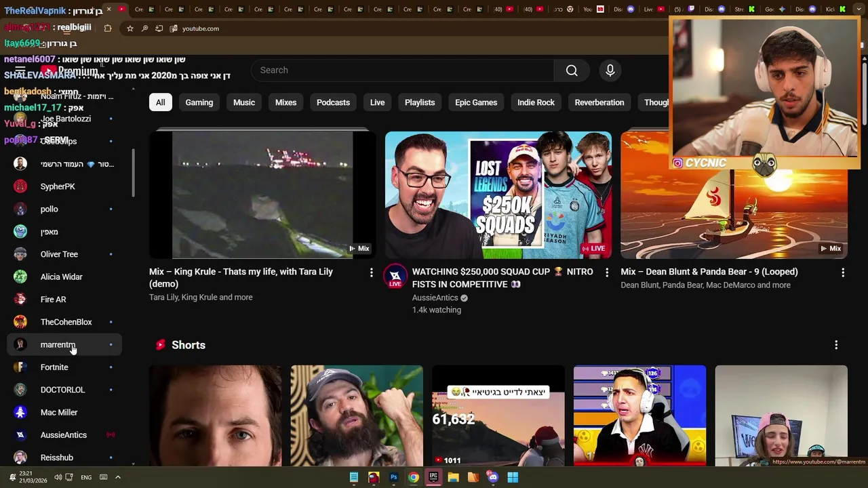Click the subscriptions sidebar scrollbar
The image size is (868, 488).
coord(133,174)
